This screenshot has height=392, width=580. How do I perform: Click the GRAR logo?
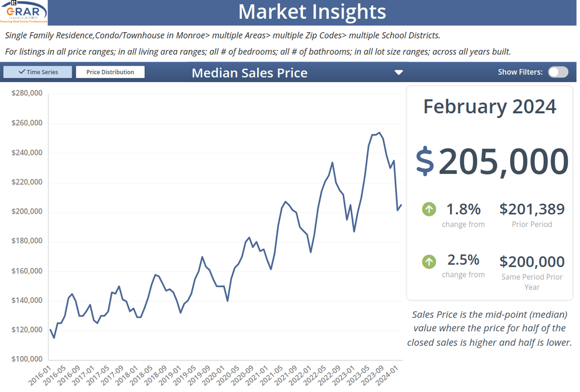click(24, 12)
